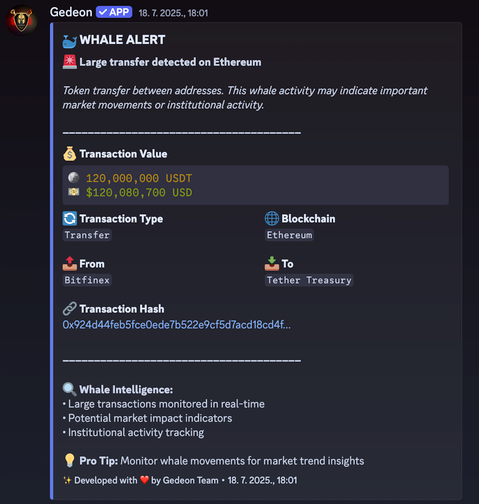Click the Ethereum blockchain code label
479x504 pixels.
[289, 235]
